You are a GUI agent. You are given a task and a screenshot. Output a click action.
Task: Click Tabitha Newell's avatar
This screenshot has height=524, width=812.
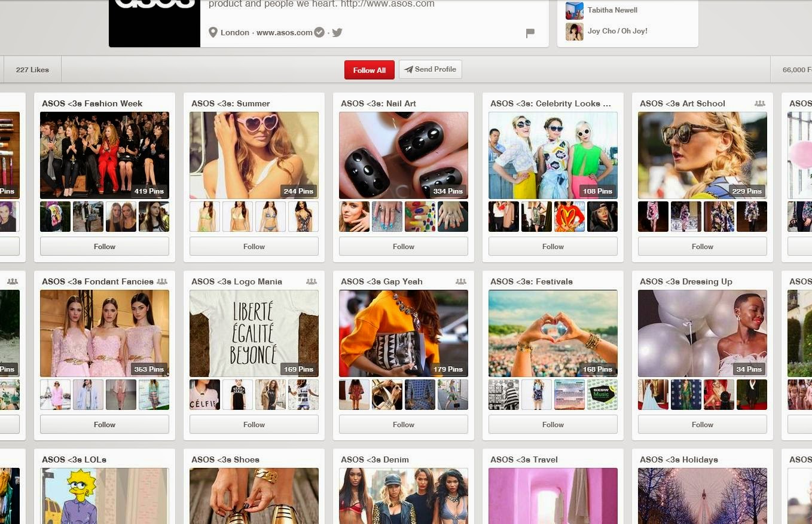click(x=574, y=10)
